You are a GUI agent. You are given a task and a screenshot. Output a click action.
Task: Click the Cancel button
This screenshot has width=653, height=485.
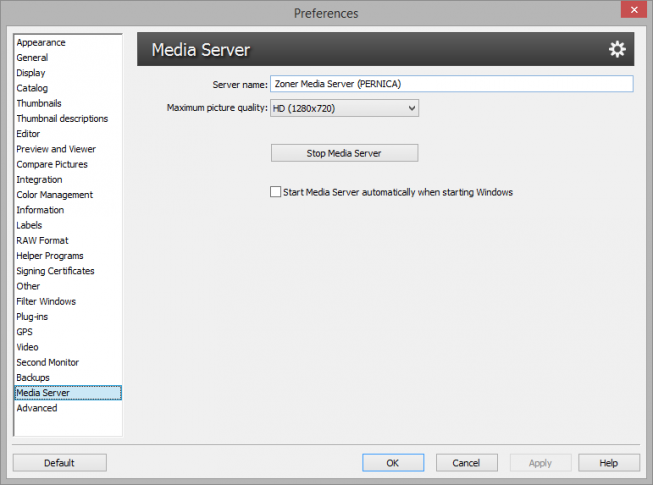click(x=466, y=463)
